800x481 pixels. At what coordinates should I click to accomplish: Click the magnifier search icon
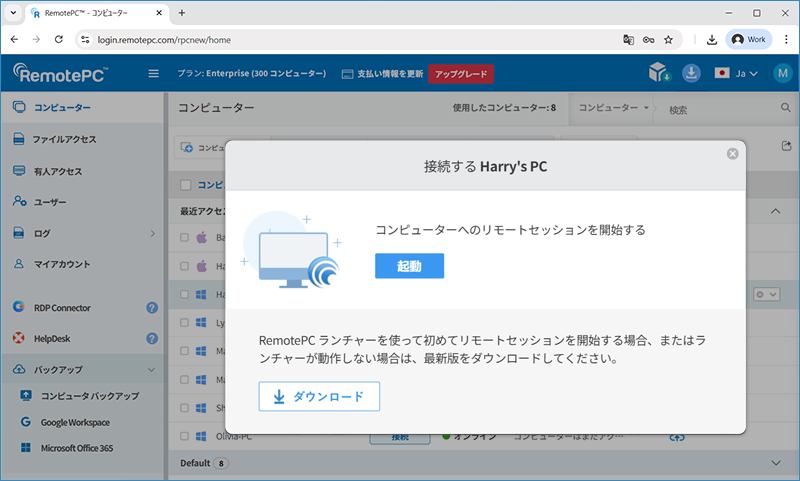tap(785, 108)
